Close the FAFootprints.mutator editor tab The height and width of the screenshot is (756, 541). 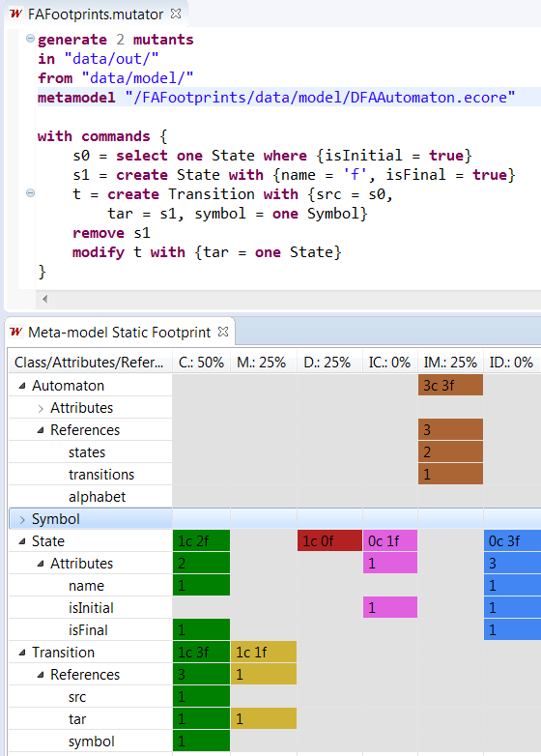[x=176, y=14]
